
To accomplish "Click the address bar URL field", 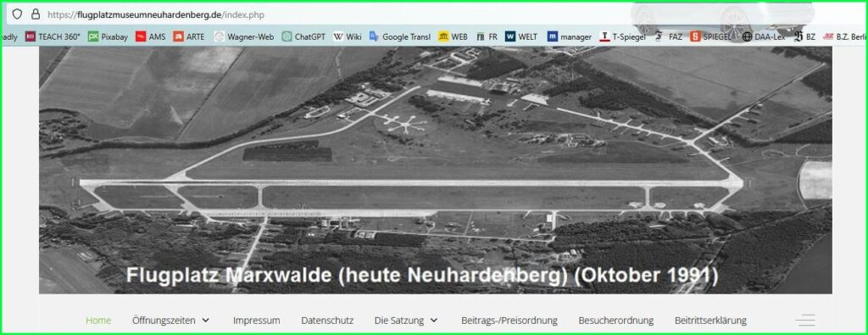I will coord(332,14).
